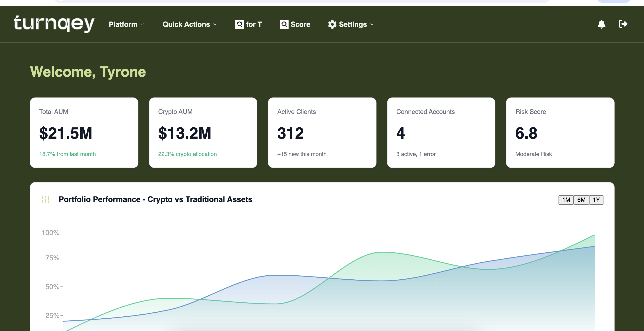Click the 6.8 risk score value
Screen dimensions: 644x331
click(x=526, y=133)
